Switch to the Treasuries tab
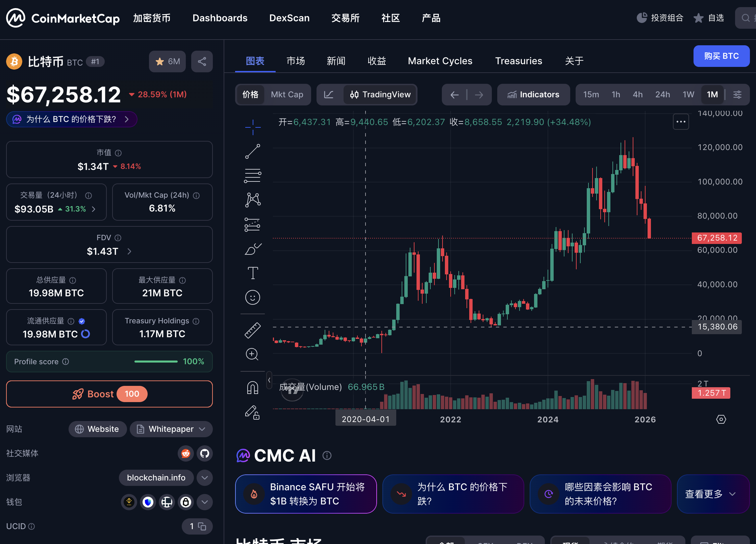The width and height of the screenshot is (756, 544). 518,61
